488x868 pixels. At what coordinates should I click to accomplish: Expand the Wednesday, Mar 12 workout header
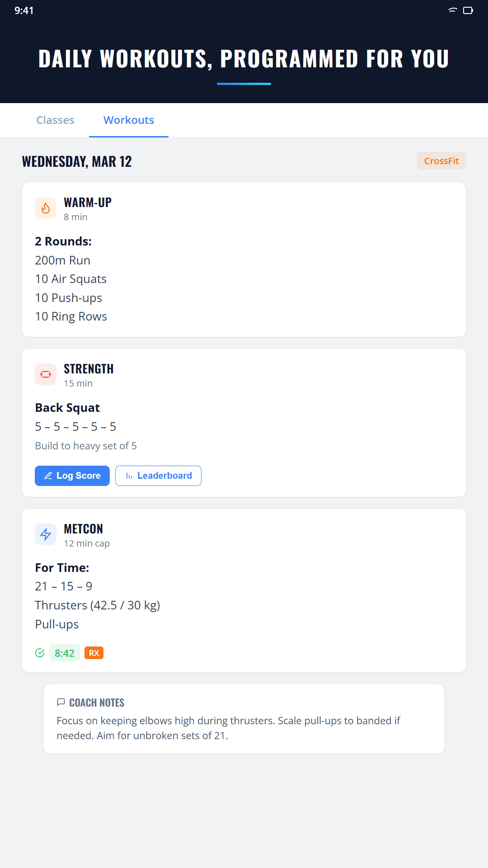pos(76,161)
